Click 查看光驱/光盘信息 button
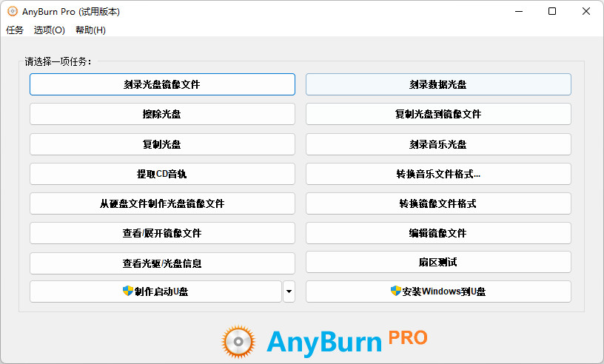The image size is (604, 364). tap(162, 263)
